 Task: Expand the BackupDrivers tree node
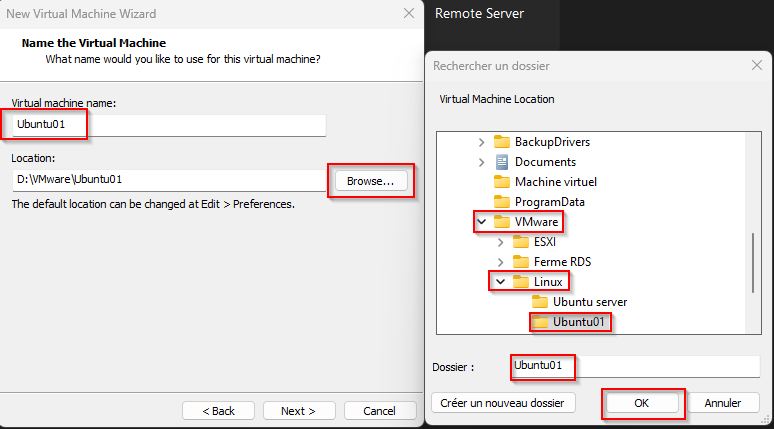tap(481, 142)
